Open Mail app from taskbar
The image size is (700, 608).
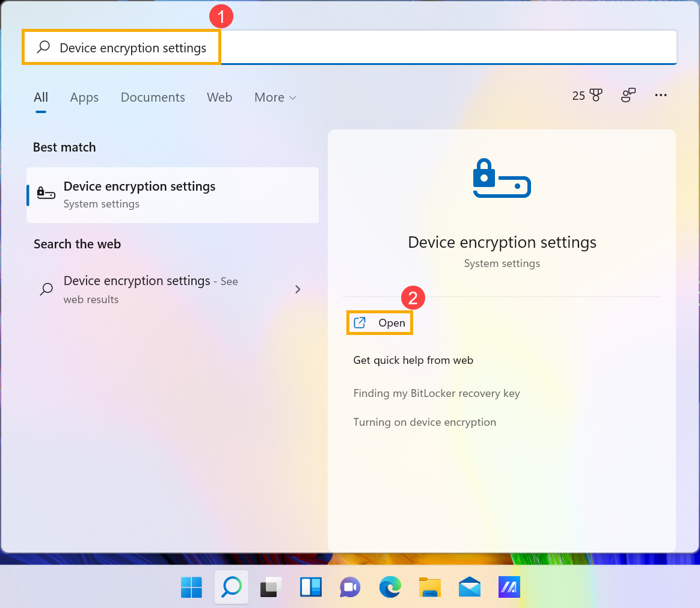(x=470, y=587)
